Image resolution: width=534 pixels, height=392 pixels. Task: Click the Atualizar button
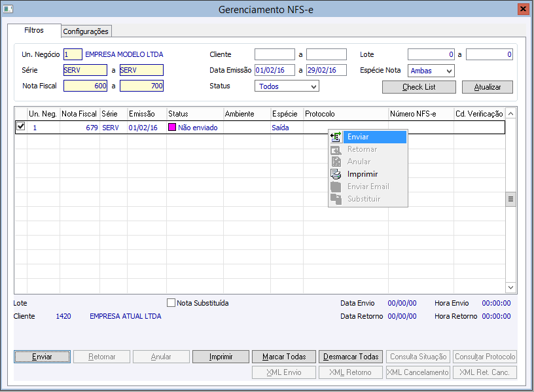point(488,87)
